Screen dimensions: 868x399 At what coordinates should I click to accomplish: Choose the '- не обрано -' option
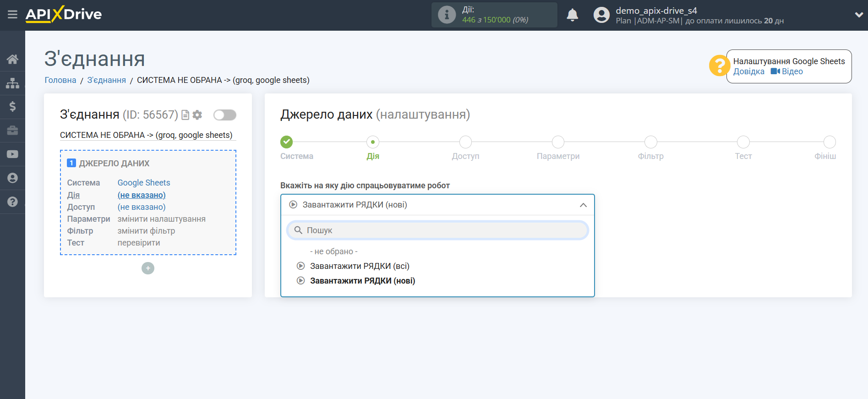tap(333, 251)
